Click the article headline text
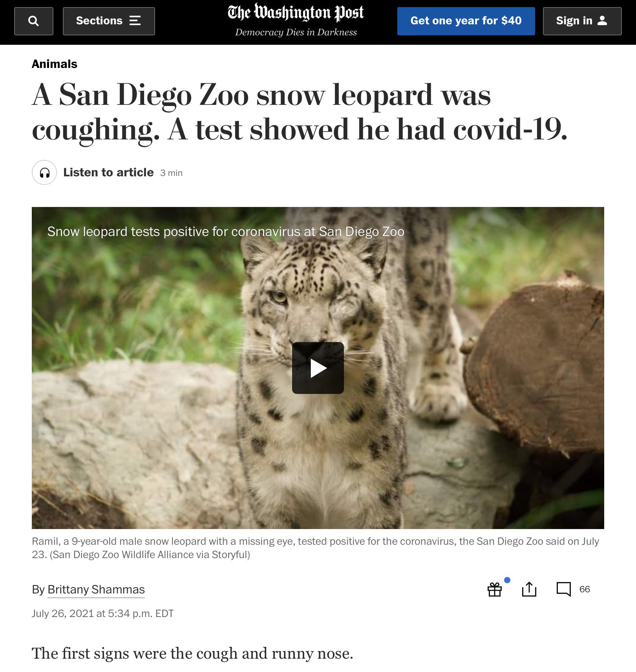Image resolution: width=636 pixels, height=672 pixels. pyautogui.click(x=300, y=112)
